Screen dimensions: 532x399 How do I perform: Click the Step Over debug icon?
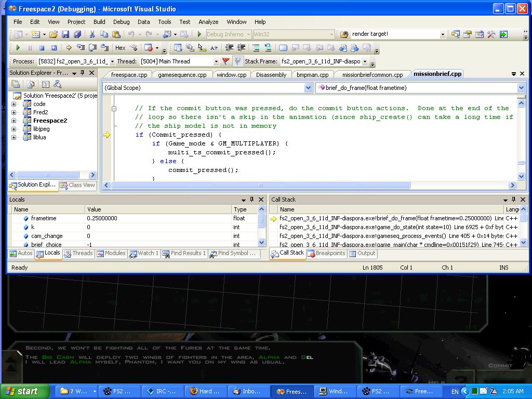pyautogui.click(x=93, y=48)
